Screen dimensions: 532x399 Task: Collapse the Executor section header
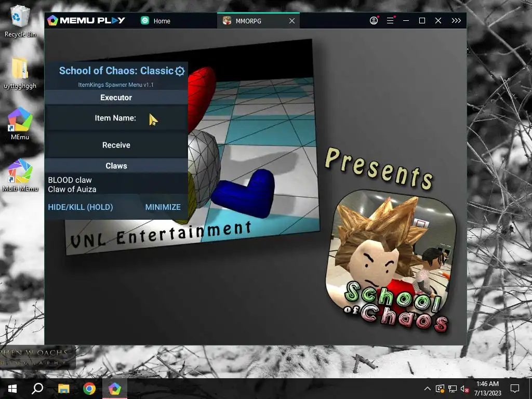pos(116,98)
